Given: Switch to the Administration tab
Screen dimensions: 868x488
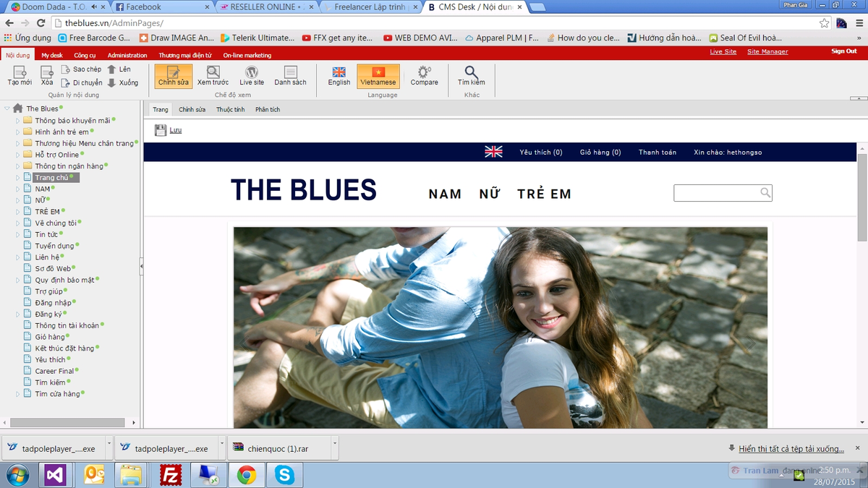Looking at the screenshot, I should tap(127, 55).
